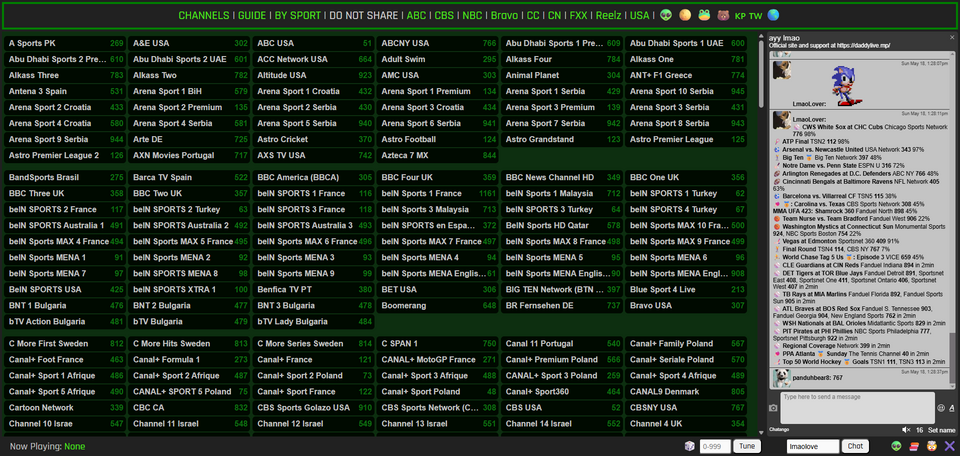Viewport: 960px width, 456px height.
Task: Open ABC USA channel 51
Action: (x=314, y=43)
